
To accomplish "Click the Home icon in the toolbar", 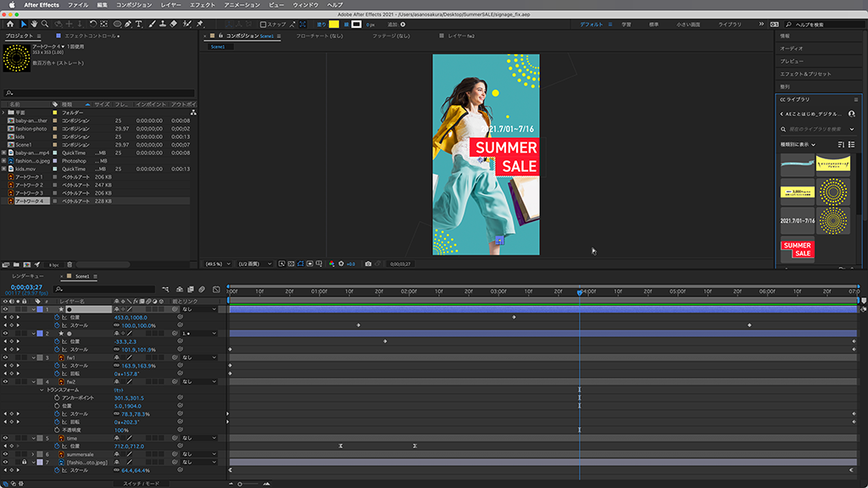I will (11, 24).
